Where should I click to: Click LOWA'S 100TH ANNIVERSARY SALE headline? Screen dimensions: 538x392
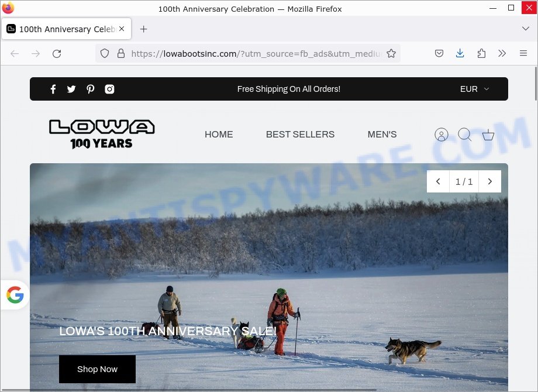click(168, 331)
